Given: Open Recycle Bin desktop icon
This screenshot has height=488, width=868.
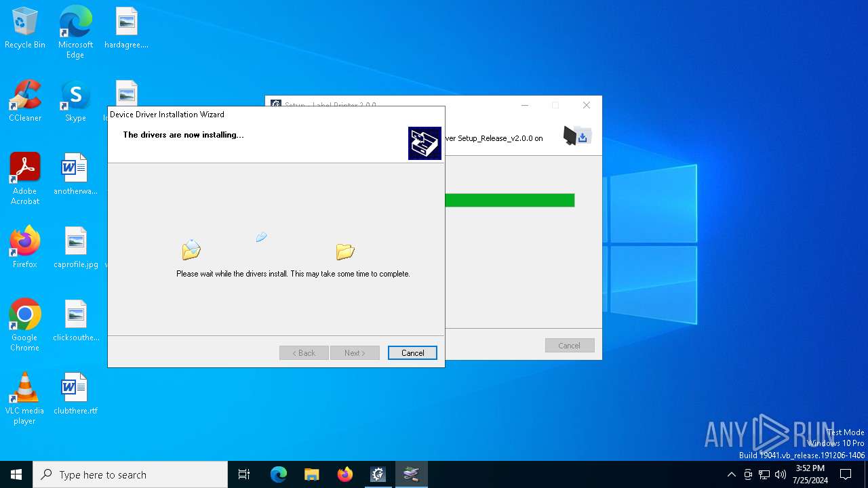Looking at the screenshot, I should 25,28.
